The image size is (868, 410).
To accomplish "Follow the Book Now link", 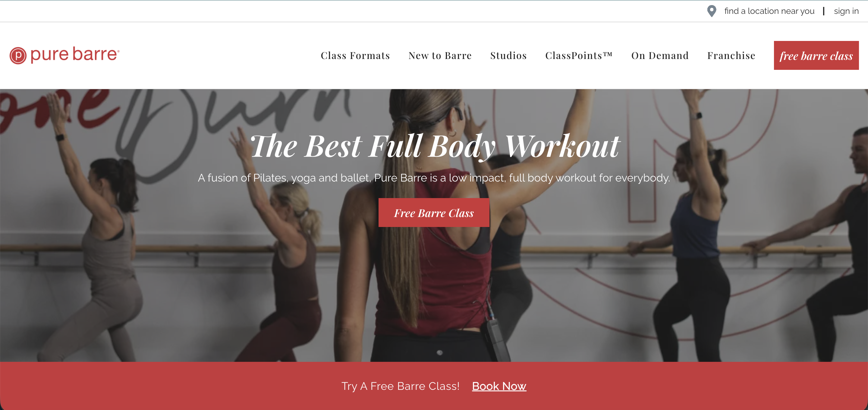I will click(x=499, y=386).
